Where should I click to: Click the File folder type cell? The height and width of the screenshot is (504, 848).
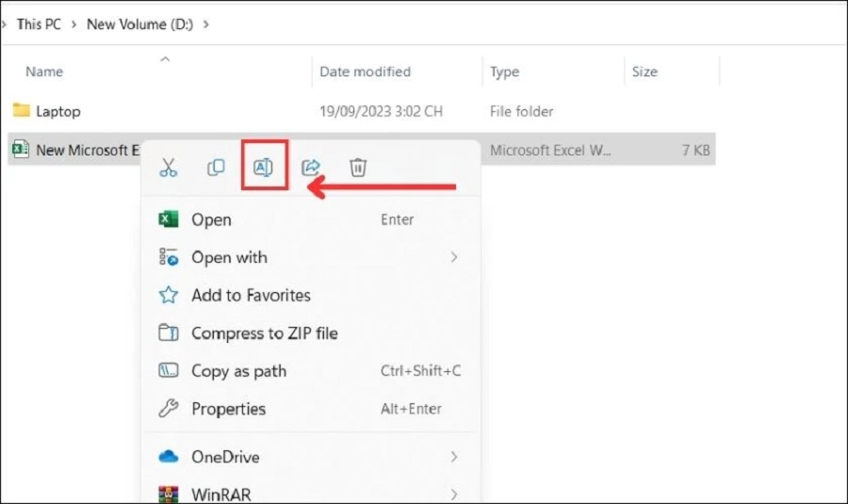point(521,111)
